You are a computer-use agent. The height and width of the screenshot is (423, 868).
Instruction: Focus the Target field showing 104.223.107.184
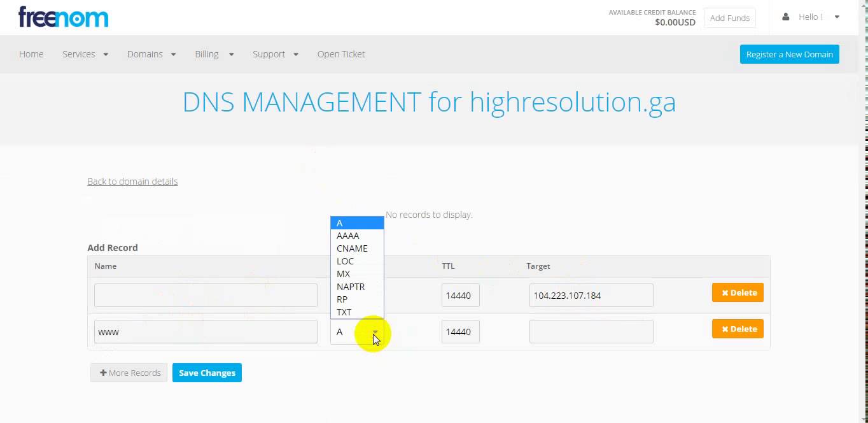pyautogui.click(x=591, y=296)
